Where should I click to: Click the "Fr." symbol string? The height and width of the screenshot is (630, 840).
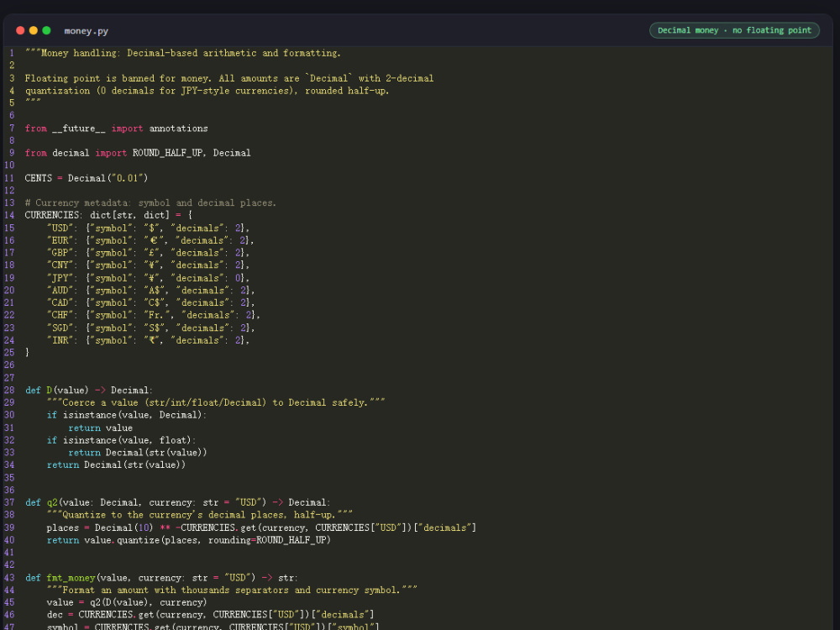click(156, 315)
